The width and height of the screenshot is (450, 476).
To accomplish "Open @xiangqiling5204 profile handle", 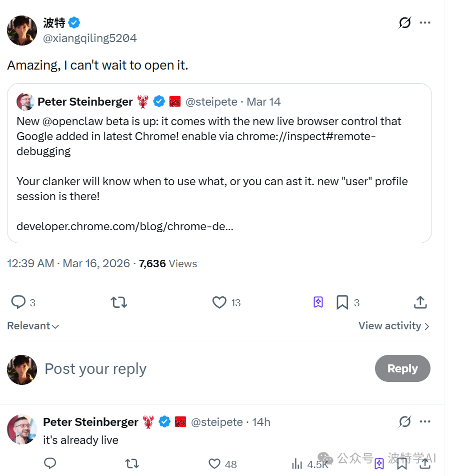I will tap(90, 39).
